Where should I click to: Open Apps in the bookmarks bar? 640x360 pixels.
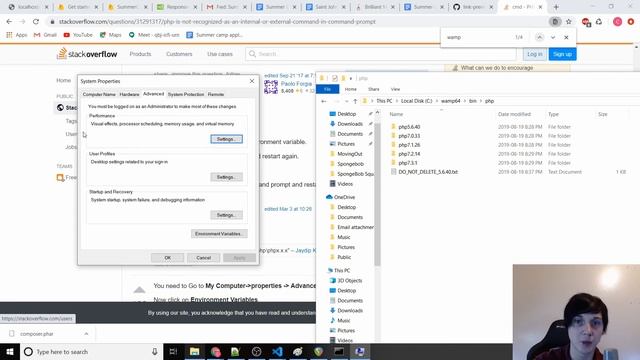[x=17, y=35]
